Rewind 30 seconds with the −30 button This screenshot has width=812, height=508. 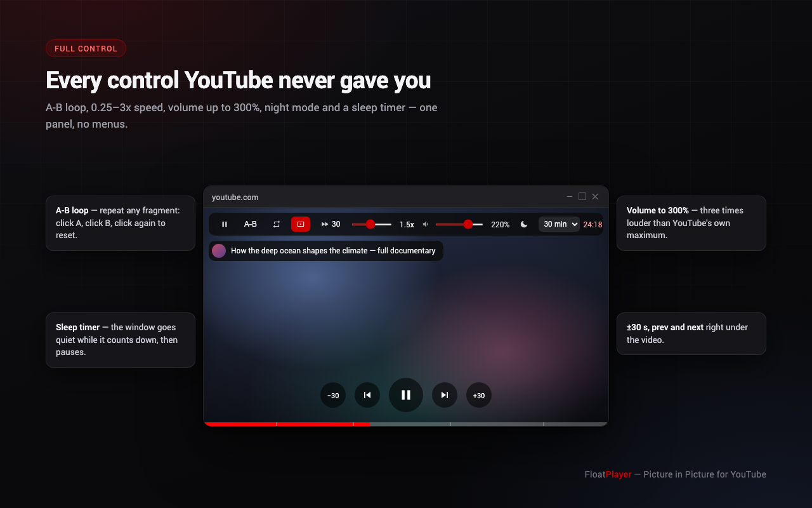coord(333,395)
